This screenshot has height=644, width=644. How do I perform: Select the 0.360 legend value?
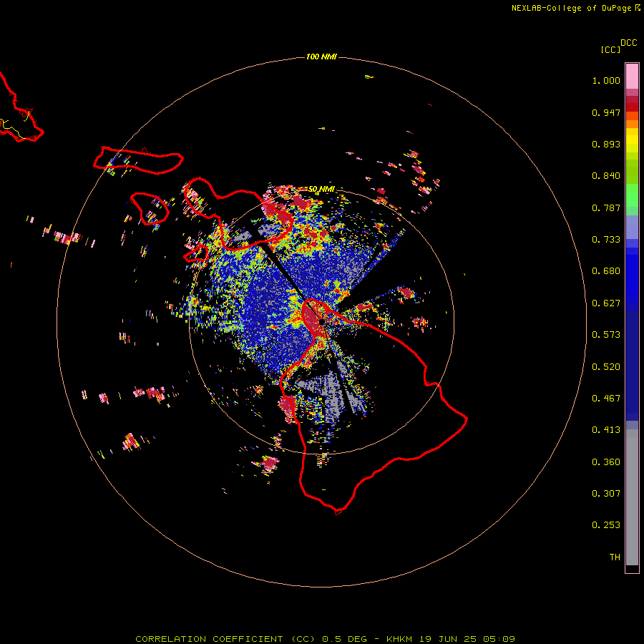point(606,462)
